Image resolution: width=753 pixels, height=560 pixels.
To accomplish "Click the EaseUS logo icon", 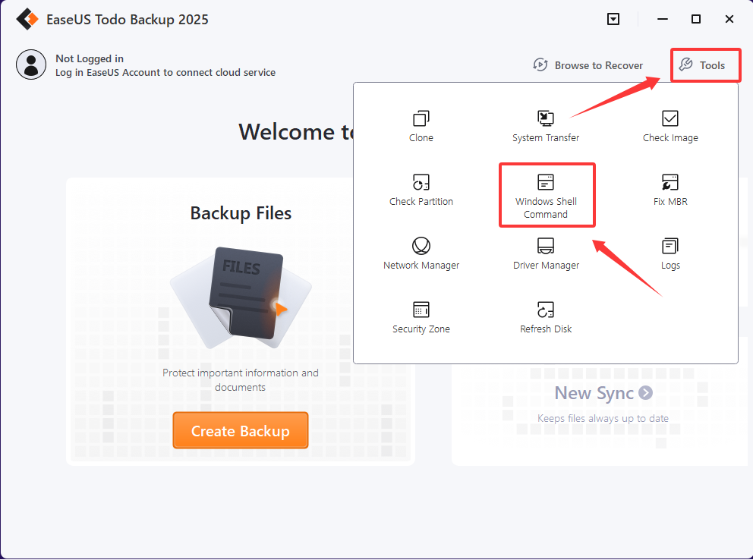I will pyautogui.click(x=27, y=19).
